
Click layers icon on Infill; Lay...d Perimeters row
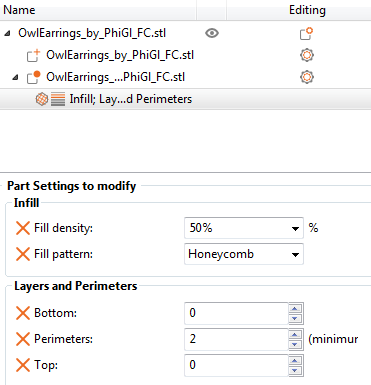pyautogui.click(x=58, y=99)
